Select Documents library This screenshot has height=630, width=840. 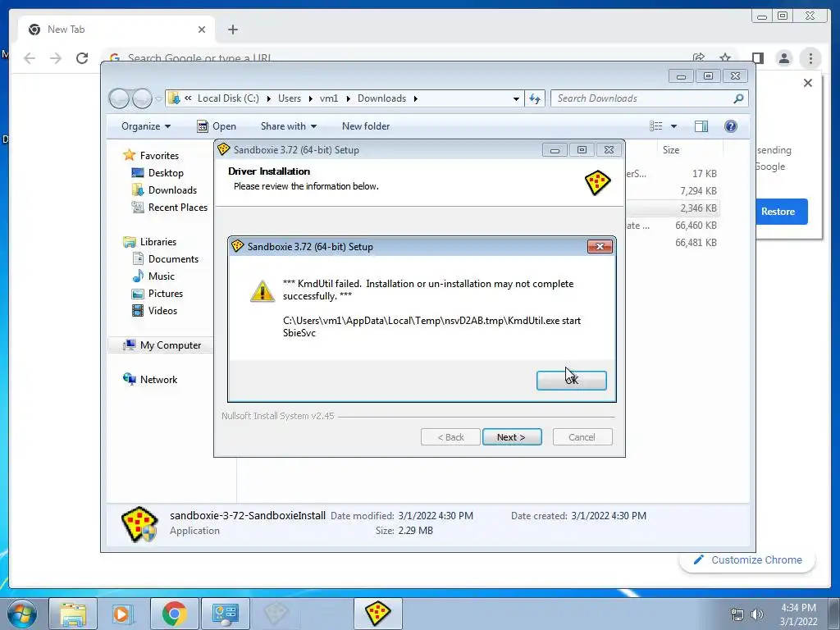click(173, 259)
